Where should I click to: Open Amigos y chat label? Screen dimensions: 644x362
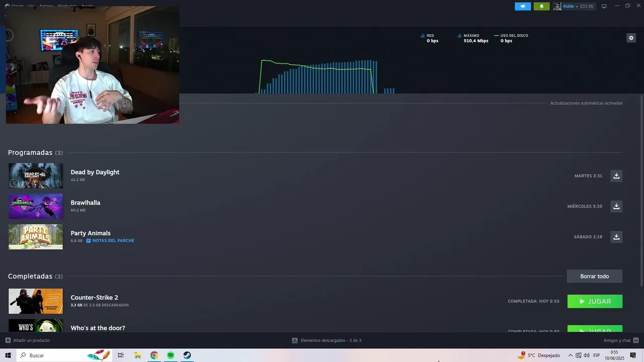pyautogui.click(x=617, y=340)
